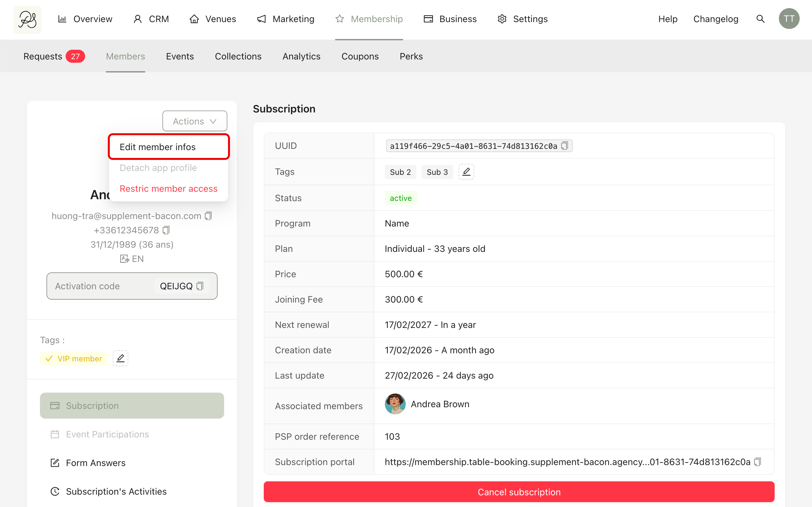Open the Changelog link
The width and height of the screenshot is (812, 507).
(x=716, y=19)
